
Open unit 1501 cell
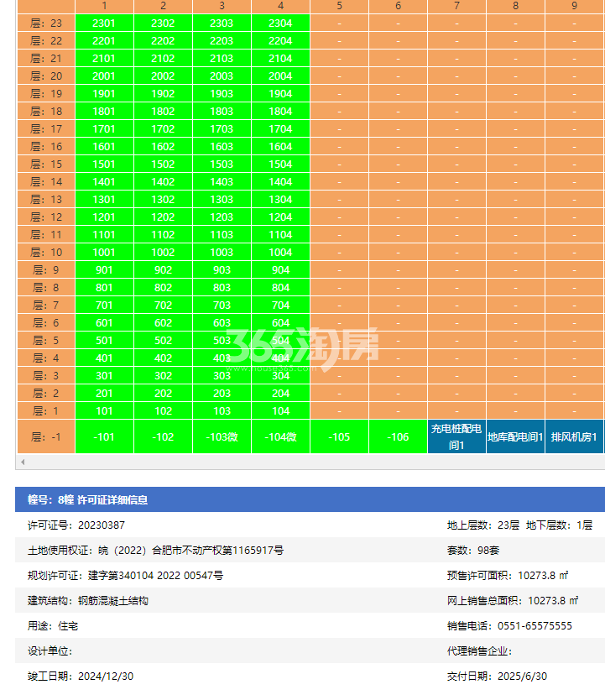(104, 165)
